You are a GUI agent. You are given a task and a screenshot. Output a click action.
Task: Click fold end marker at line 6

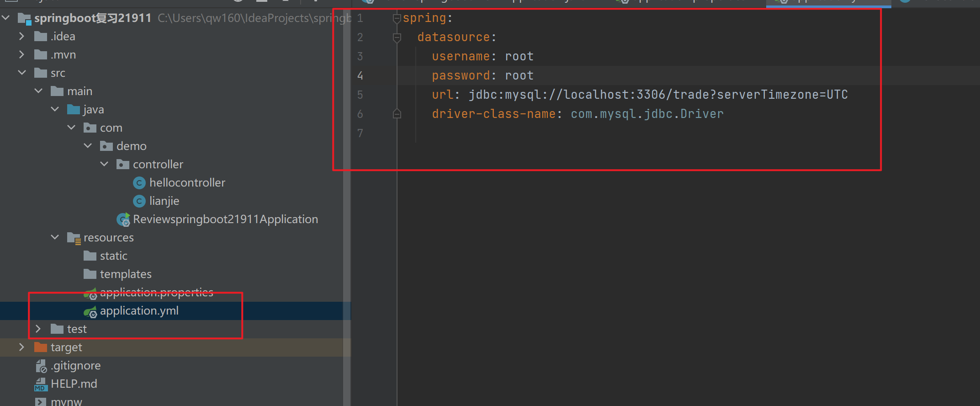click(x=397, y=114)
